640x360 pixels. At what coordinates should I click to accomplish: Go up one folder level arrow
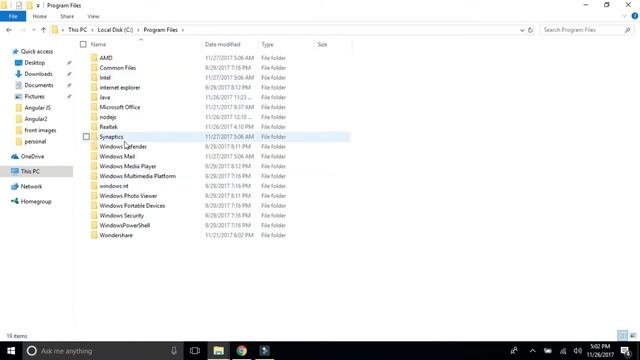[43, 30]
